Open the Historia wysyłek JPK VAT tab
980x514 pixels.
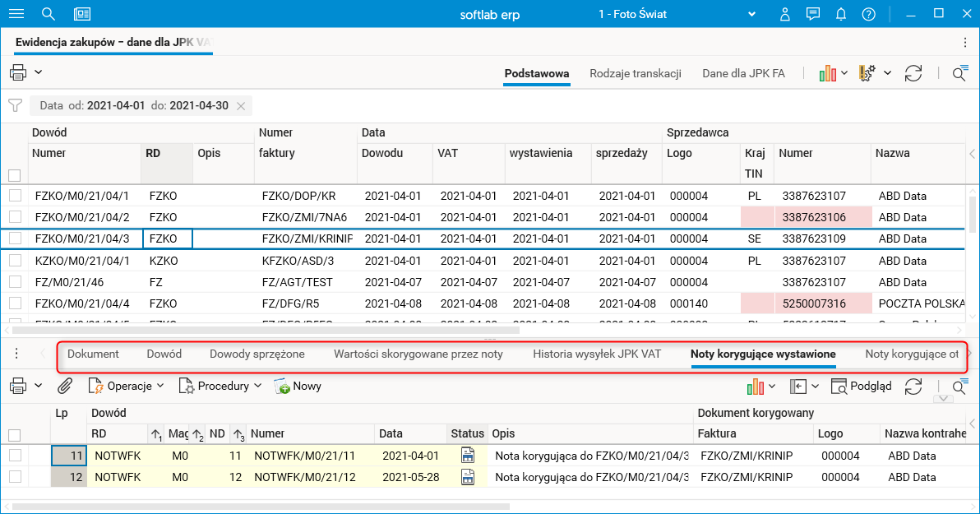click(x=597, y=354)
